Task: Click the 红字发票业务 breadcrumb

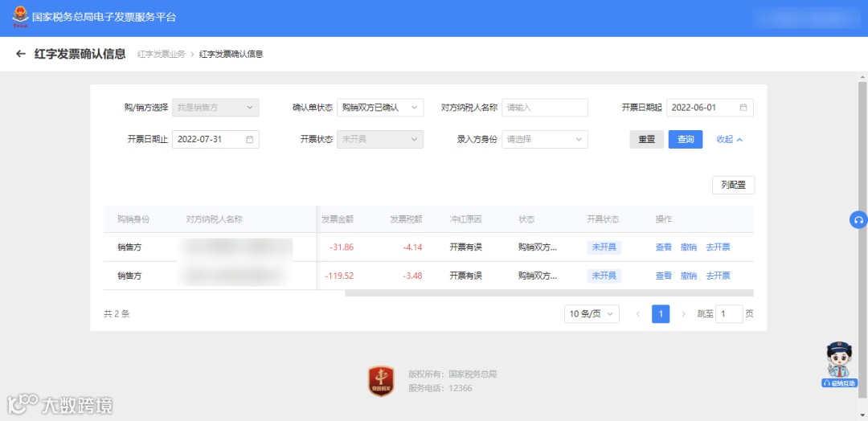Action: point(161,54)
